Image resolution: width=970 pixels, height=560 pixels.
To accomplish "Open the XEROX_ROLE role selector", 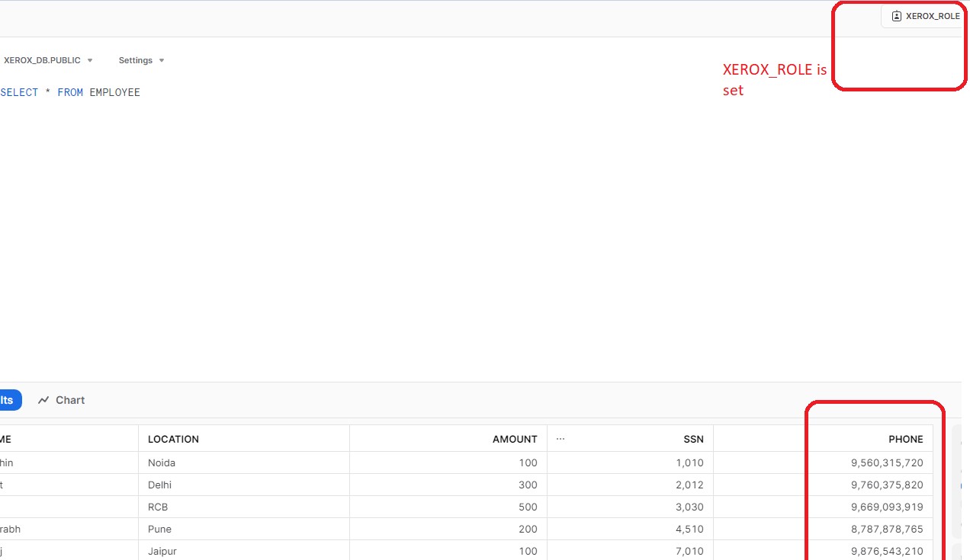I will click(925, 16).
